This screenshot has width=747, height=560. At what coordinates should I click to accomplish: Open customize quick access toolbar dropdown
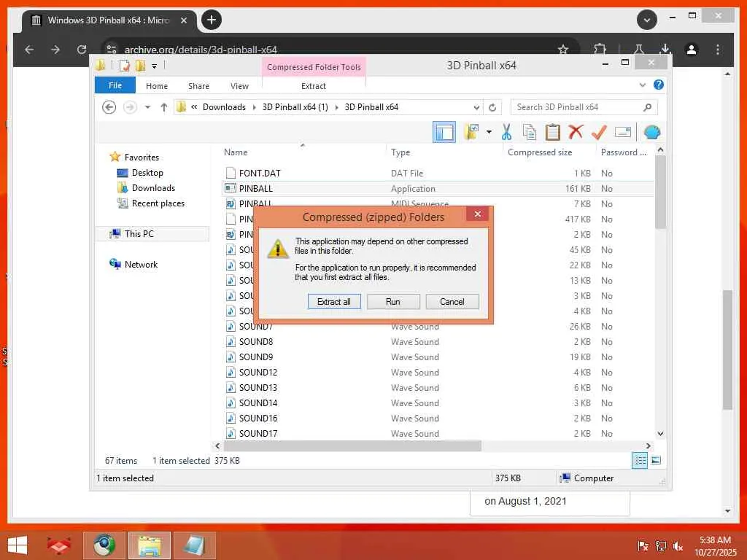click(155, 66)
